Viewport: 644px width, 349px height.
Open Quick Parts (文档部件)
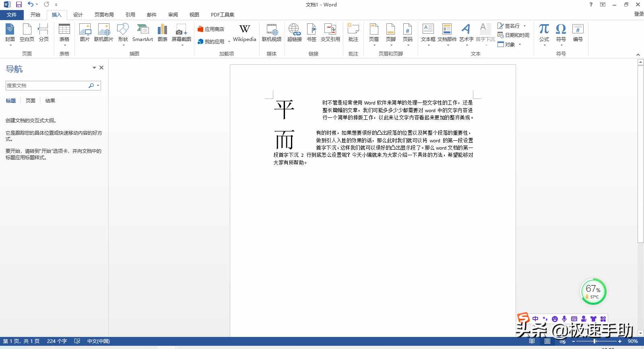pos(447,34)
